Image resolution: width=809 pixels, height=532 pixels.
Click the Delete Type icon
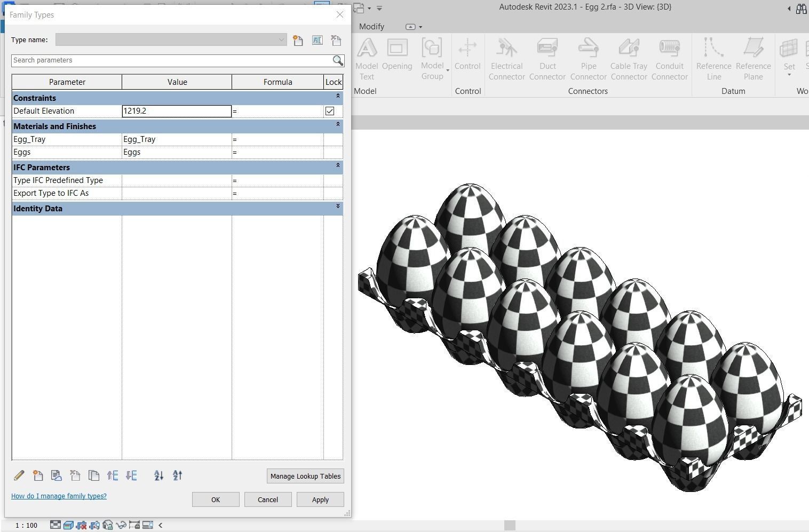336,40
